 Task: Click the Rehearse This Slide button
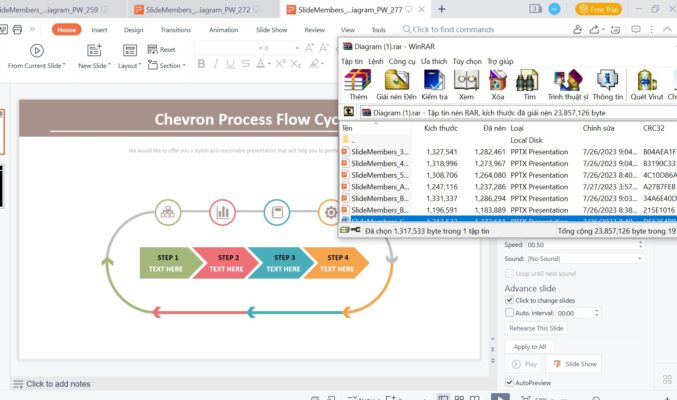pos(536,328)
